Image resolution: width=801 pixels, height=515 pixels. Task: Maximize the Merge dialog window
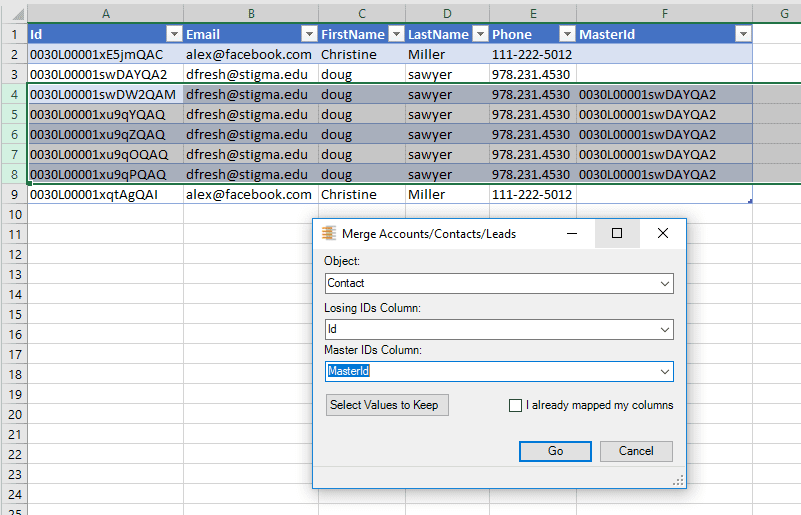coord(617,233)
